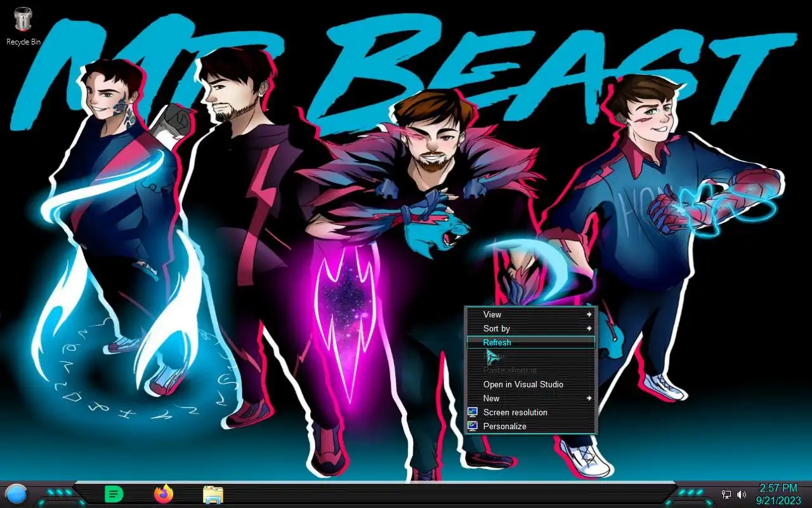Open File Explorer from the taskbar
Image resolution: width=812 pixels, height=508 pixels.
pyautogui.click(x=213, y=495)
